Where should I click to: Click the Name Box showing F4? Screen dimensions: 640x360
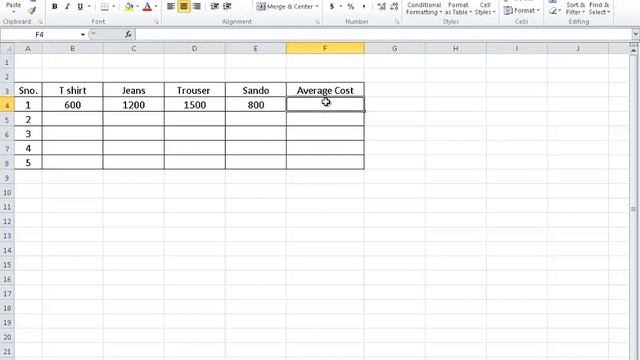pyautogui.click(x=40, y=35)
